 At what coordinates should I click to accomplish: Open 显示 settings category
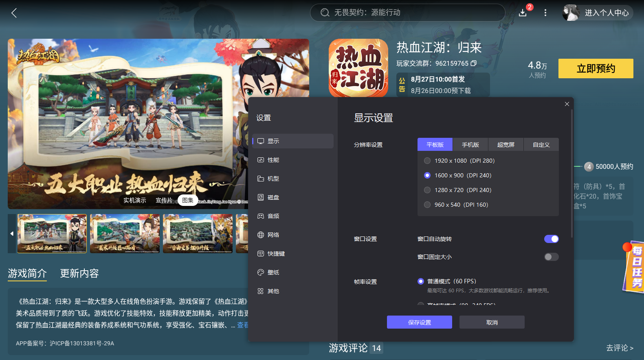(293, 141)
